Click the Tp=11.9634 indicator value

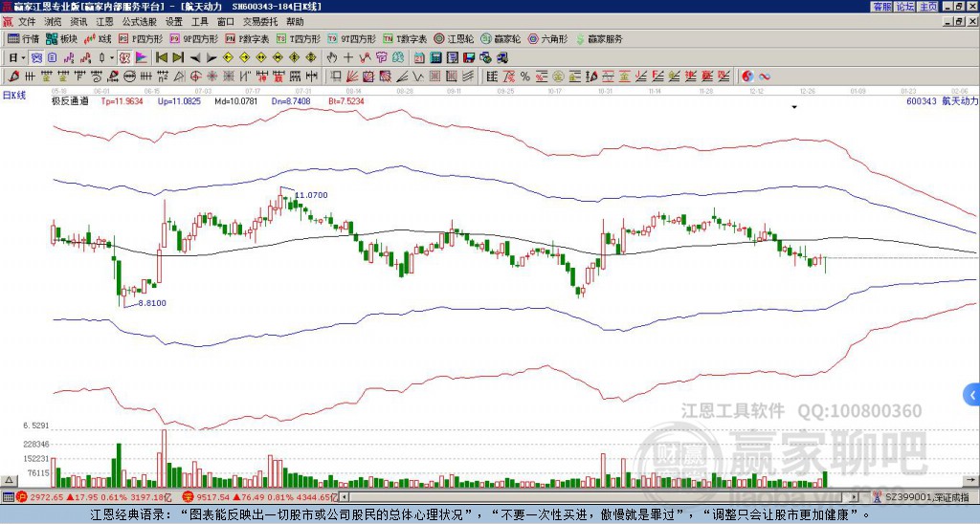122,101
